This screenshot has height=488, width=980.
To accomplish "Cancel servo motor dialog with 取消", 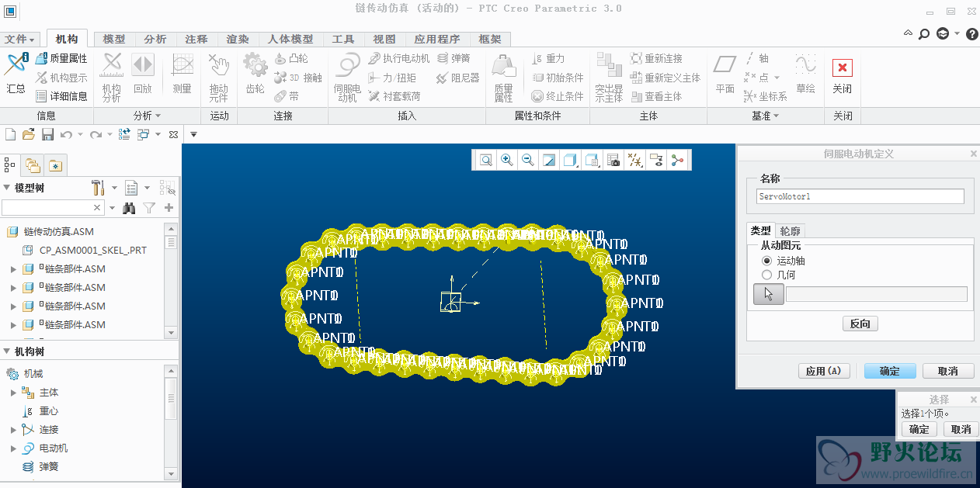I will click(x=948, y=372).
